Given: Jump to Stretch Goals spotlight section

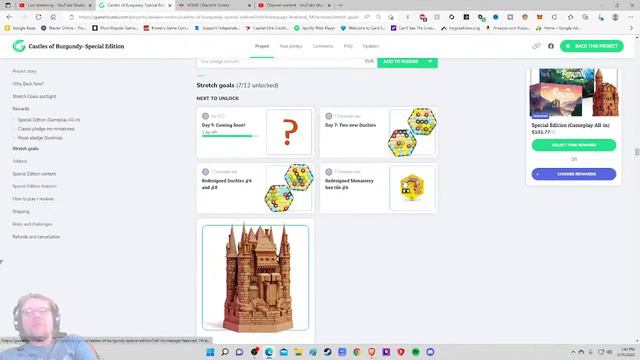Looking at the screenshot, I should click(x=34, y=96).
